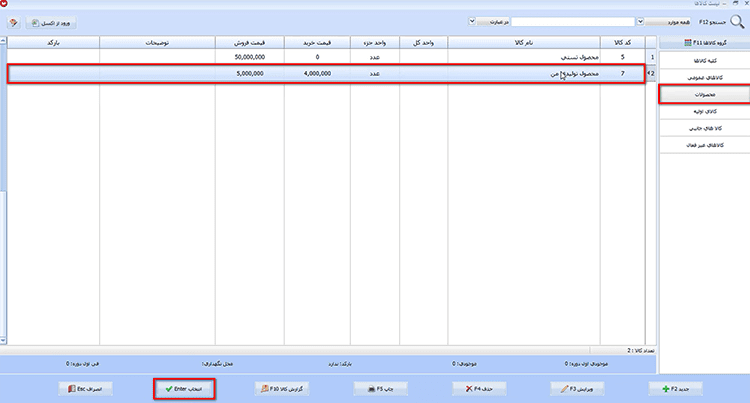Open the F11 item groups panel header
Viewport: 750px width, 403px height.
pos(705,43)
